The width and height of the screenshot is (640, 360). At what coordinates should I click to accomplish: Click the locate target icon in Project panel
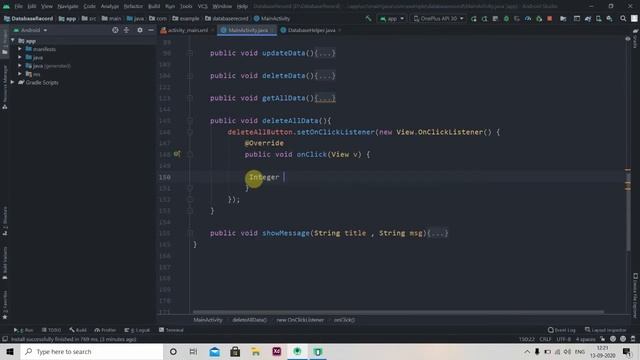click(115, 30)
